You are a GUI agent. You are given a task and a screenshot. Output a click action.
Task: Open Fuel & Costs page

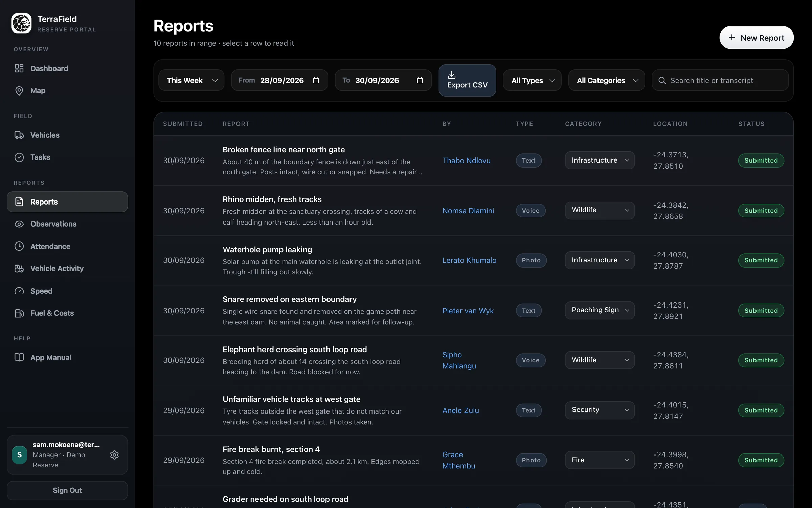click(x=67, y=313)
